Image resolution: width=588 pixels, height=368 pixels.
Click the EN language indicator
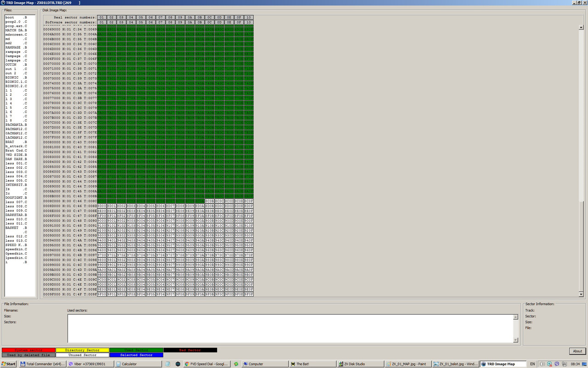click(x=533, y=363)
